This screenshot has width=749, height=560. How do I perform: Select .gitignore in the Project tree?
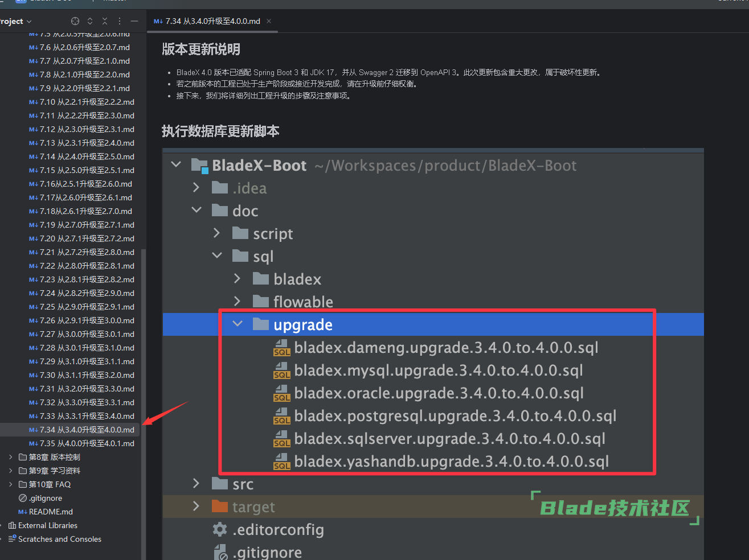pos(46,498)
